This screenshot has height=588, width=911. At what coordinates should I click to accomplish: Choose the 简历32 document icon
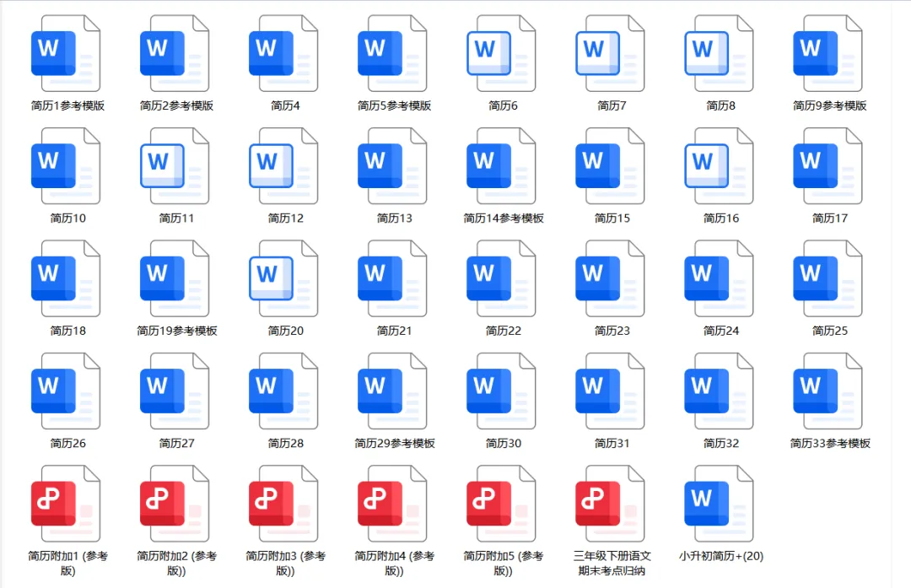(720, 391)
